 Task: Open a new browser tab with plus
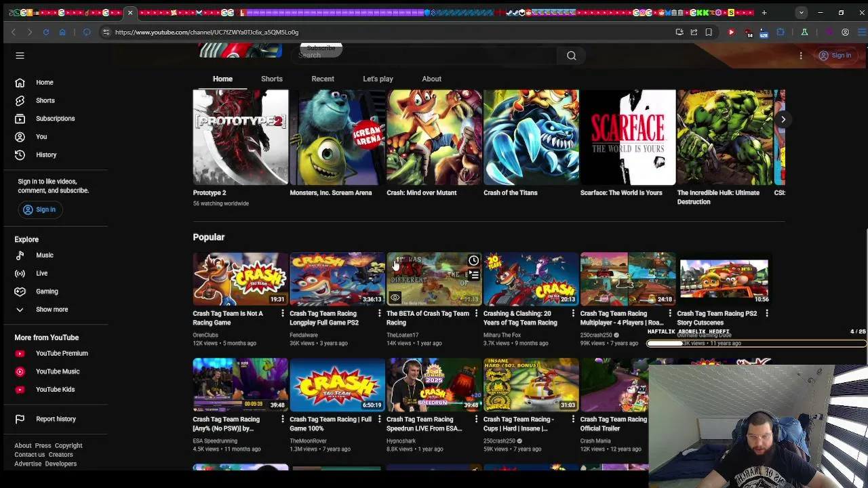click(764, 12)
